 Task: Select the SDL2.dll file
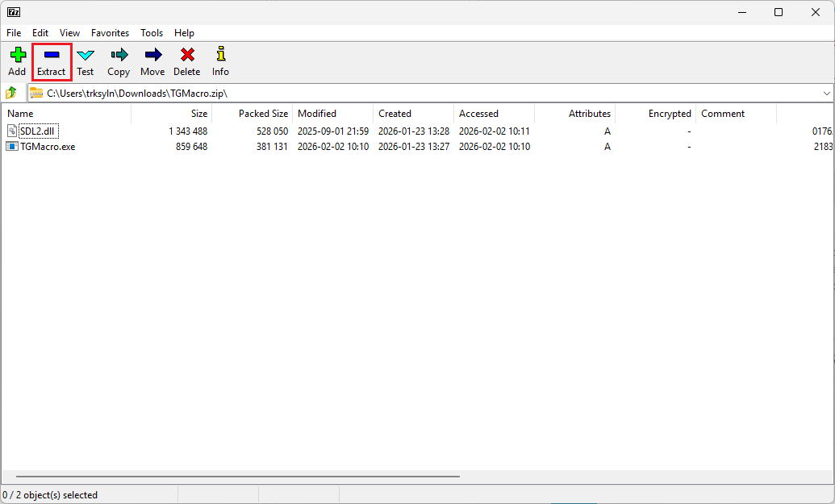[x=39, y=131]
